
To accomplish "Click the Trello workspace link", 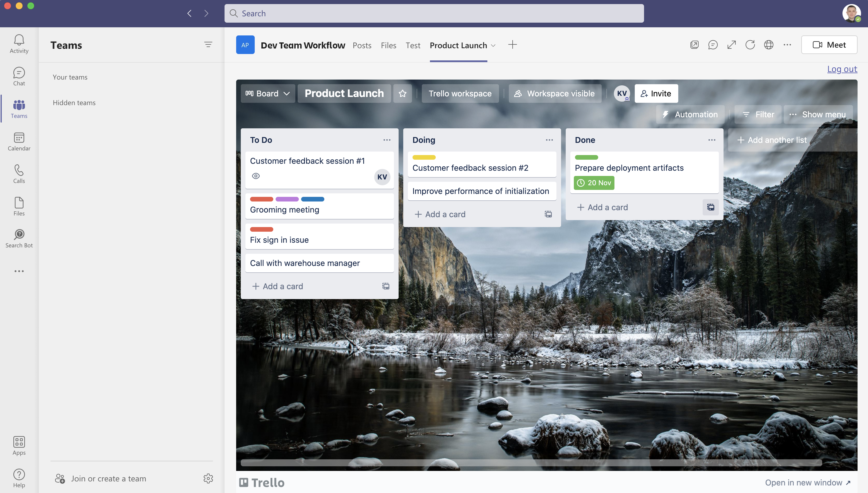I will 460,93.
